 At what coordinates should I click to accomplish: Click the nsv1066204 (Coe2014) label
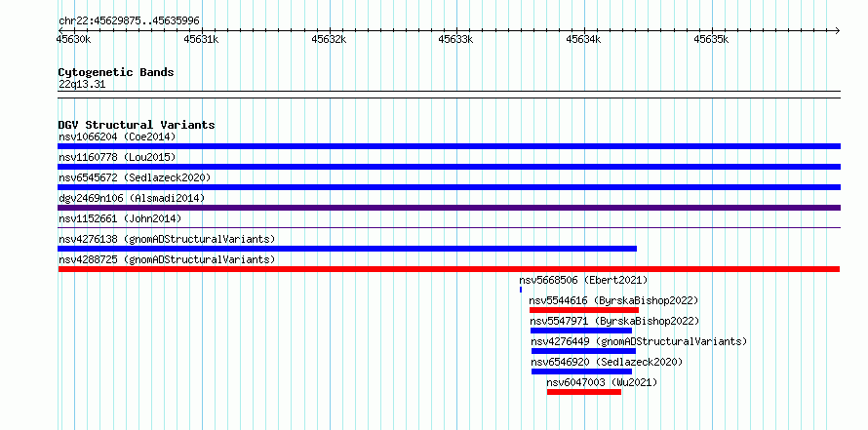pyautogui.click(x=117, y=137)
